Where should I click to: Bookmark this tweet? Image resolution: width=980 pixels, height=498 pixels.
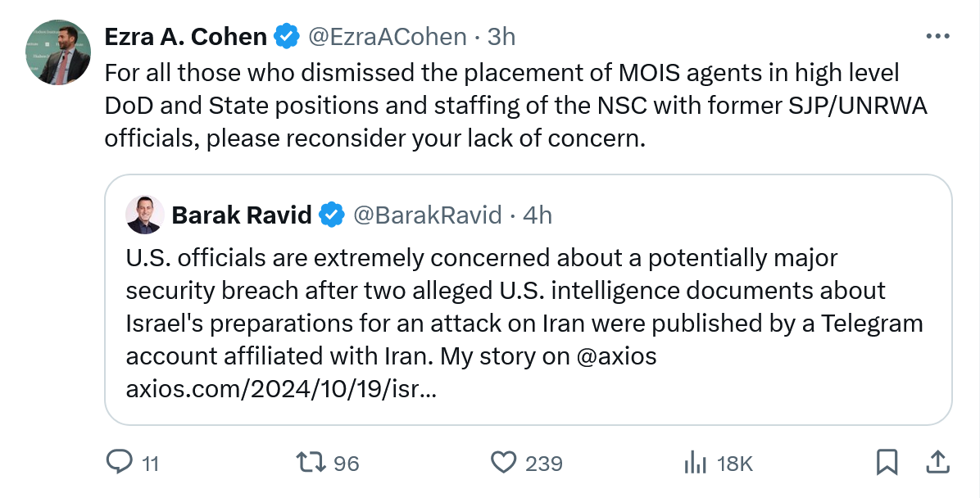(x=887, y=463)
